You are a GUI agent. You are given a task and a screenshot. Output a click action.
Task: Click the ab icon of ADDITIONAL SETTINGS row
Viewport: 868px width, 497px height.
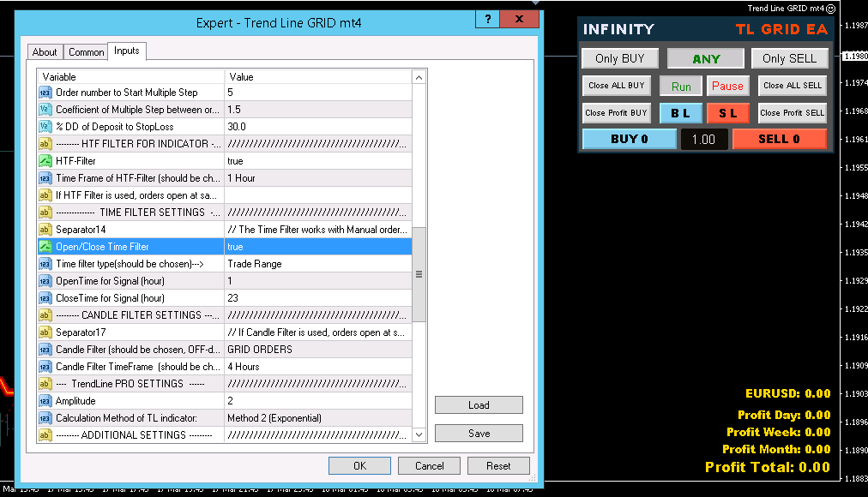pos(45,435)
